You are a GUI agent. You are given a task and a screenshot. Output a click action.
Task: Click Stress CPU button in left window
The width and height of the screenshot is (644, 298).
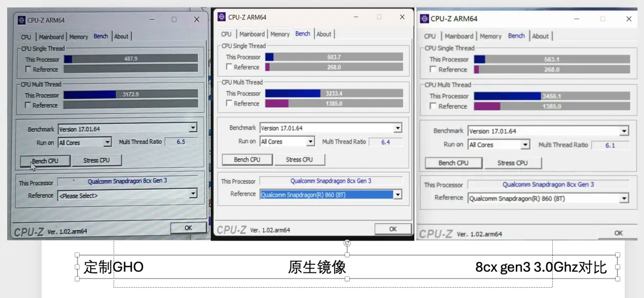[x=97, y=160]
